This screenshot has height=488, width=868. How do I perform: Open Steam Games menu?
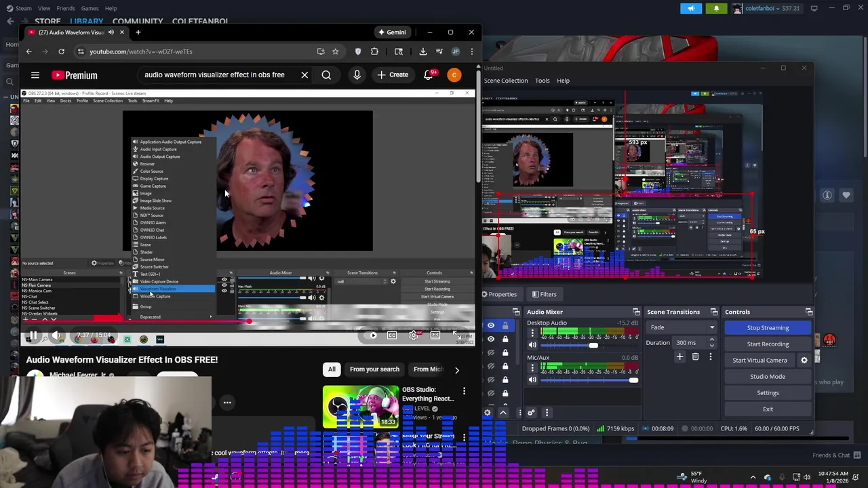(x=90, y=8)
